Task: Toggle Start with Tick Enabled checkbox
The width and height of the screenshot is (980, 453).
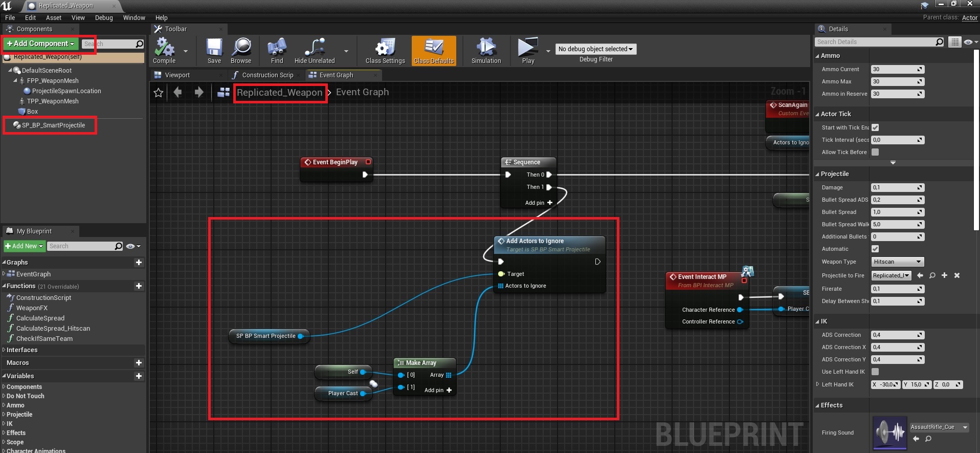Action: coord(875,127)
